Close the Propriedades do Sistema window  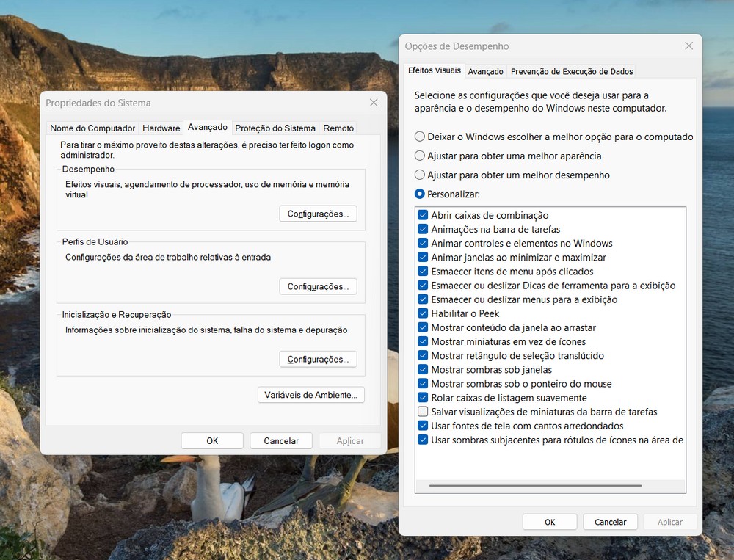click(374, 103)
